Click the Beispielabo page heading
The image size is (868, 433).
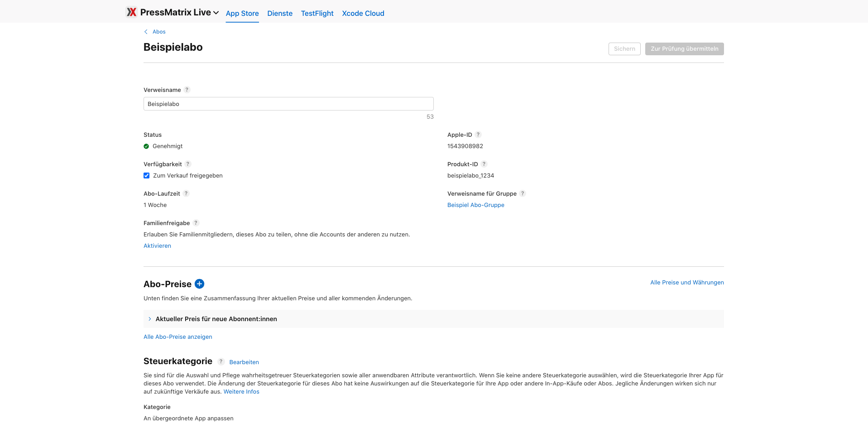click(x=173, y=47)
